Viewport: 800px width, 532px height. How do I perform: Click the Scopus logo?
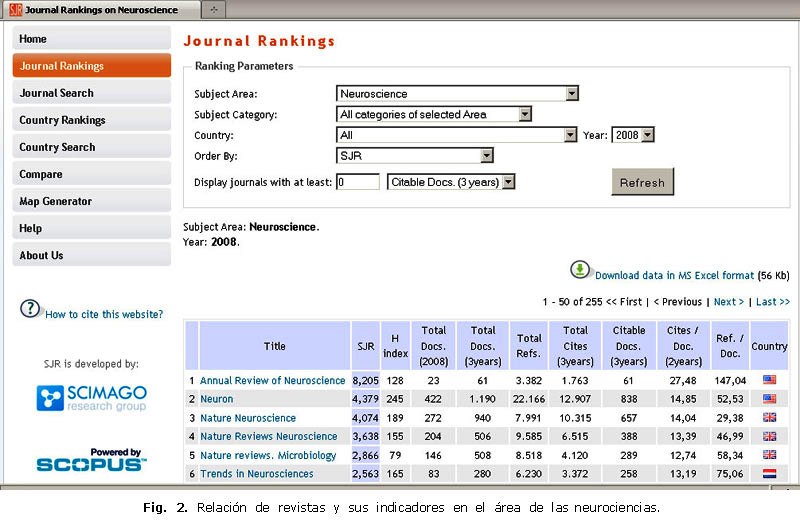click(x=91, y=460)
